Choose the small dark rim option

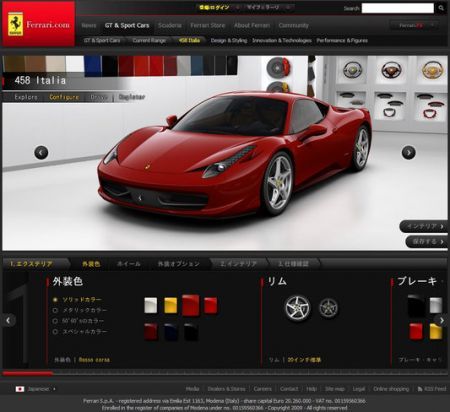tap(328, 308)
